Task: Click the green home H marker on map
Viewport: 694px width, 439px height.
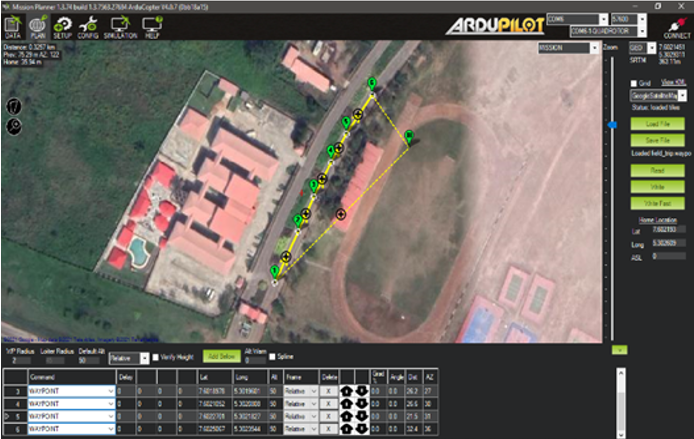Action: coord(409,136)
